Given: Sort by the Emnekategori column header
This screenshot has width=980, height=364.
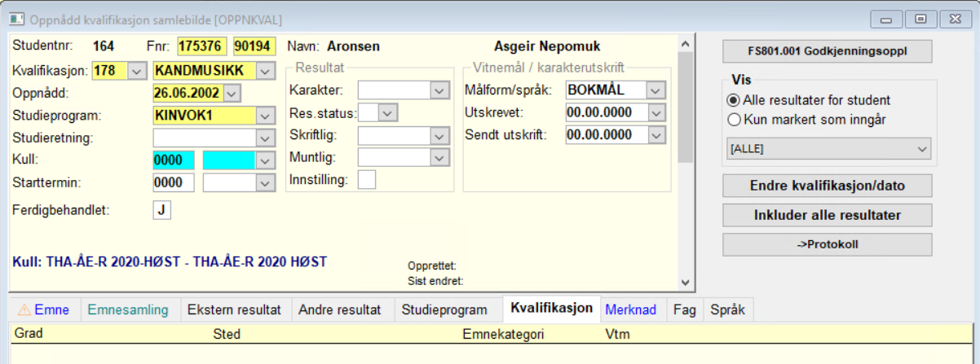Looking at the screenshot, I should tap(503, 334).
